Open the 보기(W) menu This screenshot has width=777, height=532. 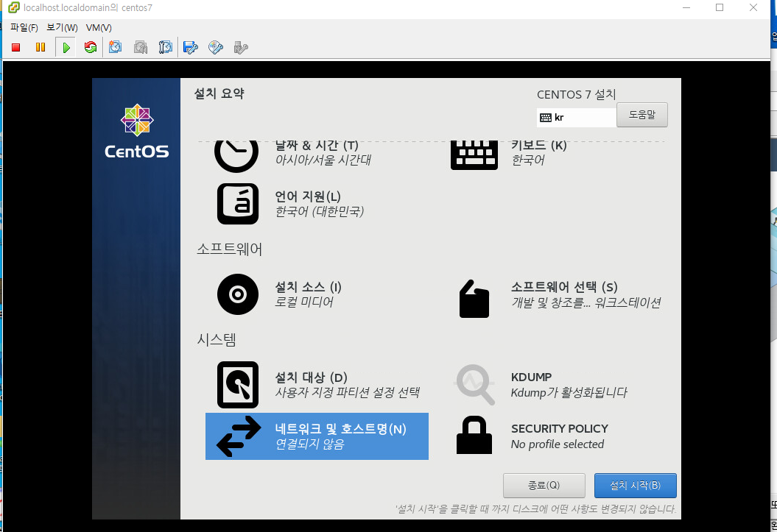[x=62, y=28]
